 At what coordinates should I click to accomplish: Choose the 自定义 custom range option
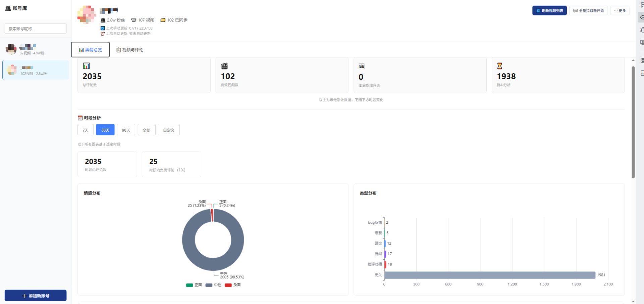coord(169,130)
